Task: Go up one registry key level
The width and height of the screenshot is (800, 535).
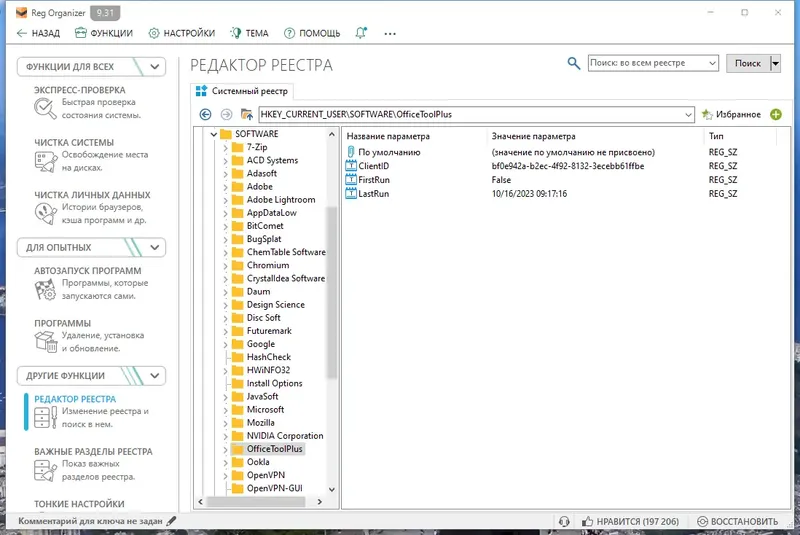Action: point(247,114)
